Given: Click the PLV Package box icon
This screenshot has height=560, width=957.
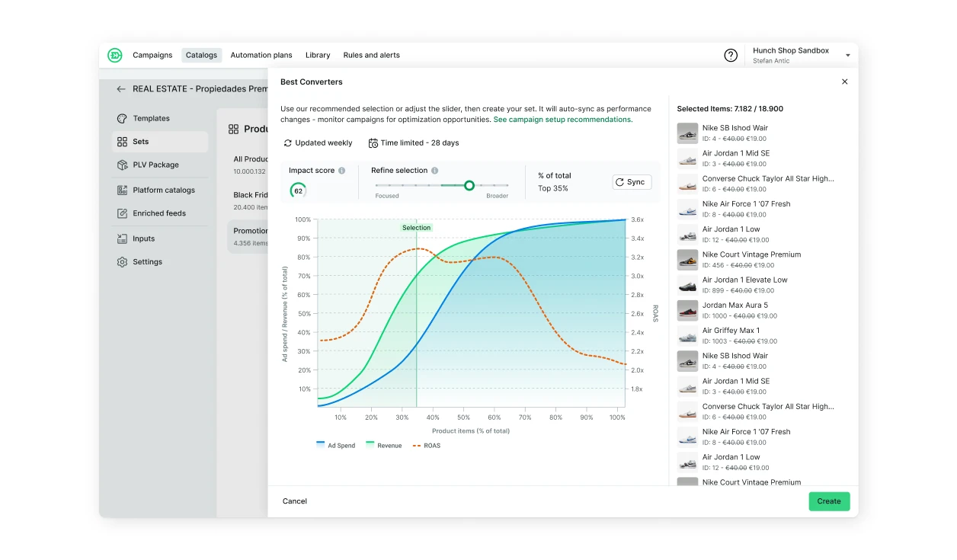Looking at the screenshot, I should pyautogui.click(x=122, y=165).
